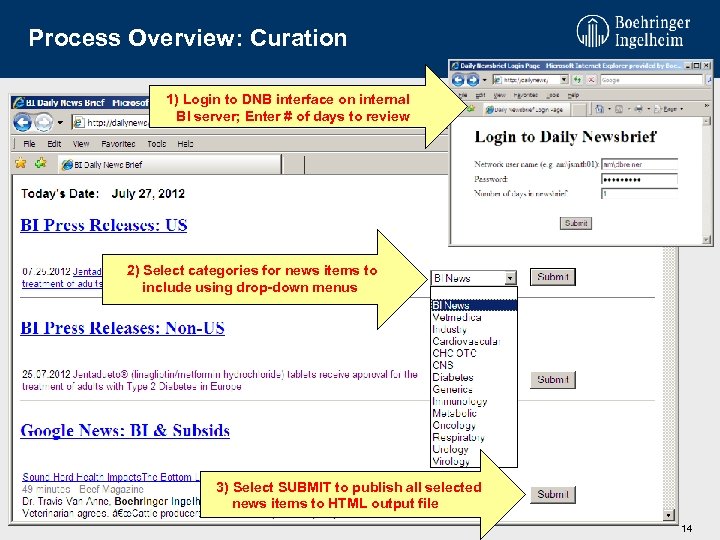Submit the Daily Newsbrief login form
Viewport: 720px width, 540px height.
[576, 224]
